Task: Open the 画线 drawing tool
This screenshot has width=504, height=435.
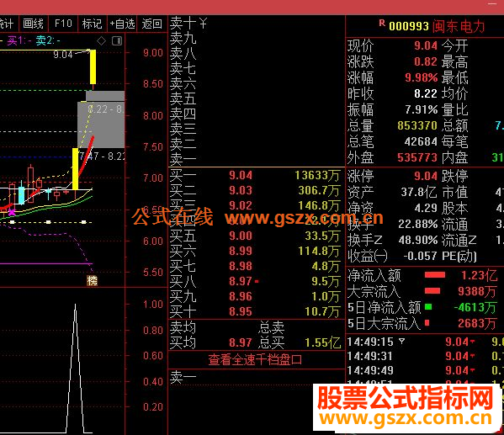Action: point(33,24)
